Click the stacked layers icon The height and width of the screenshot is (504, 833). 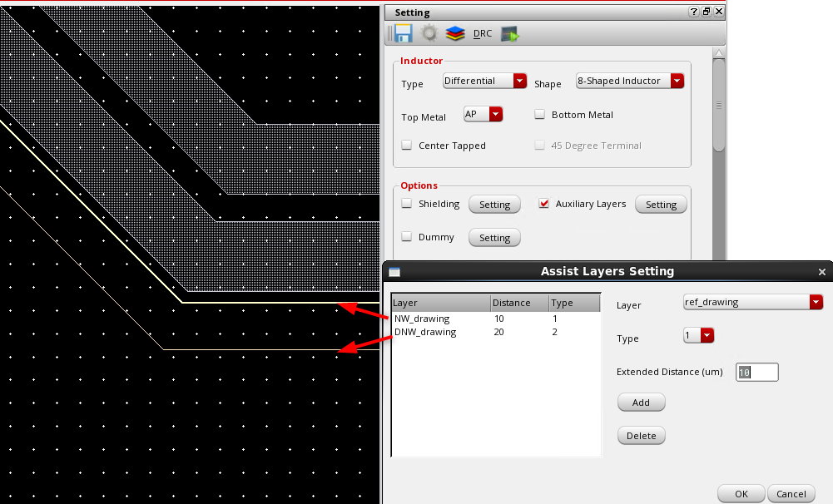[454, 34]
